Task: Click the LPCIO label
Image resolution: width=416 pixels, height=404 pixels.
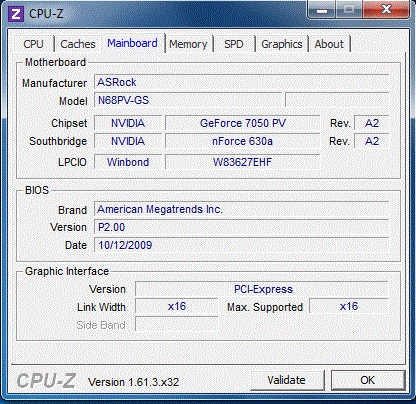Action: 72,162
